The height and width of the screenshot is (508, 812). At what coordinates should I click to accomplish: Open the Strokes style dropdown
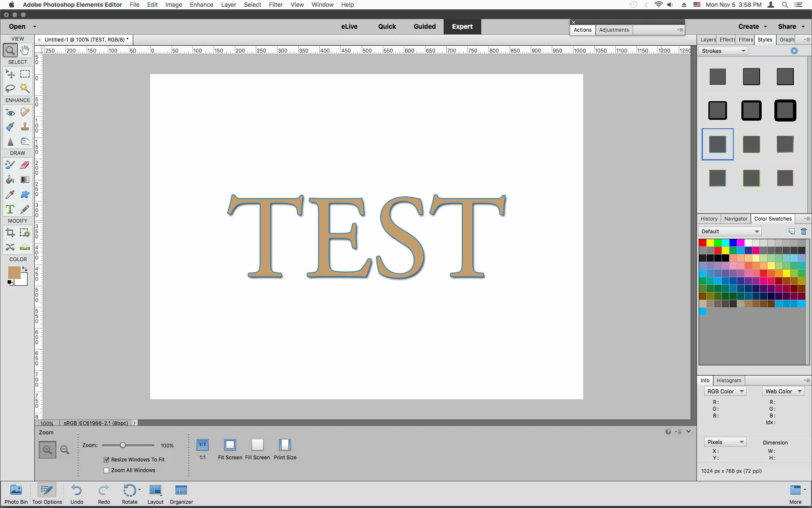(723, 51)
